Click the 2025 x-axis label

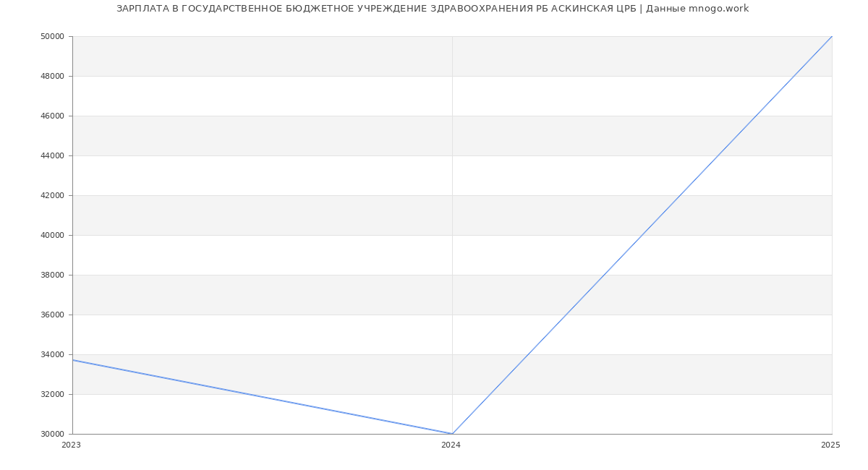point(830,445)
